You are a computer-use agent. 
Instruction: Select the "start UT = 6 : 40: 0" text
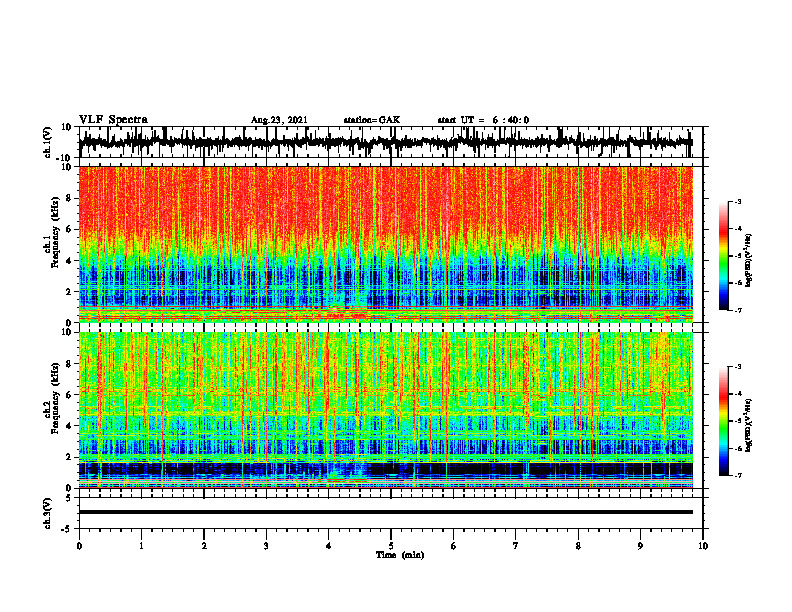pyautogui.click(x=483, y=120)
